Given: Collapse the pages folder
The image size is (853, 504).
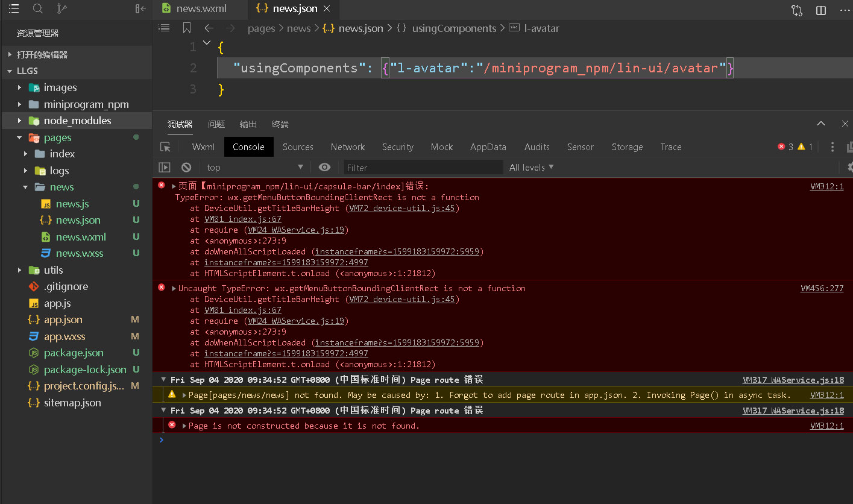Looking at the screenshot, I should 20,137.
